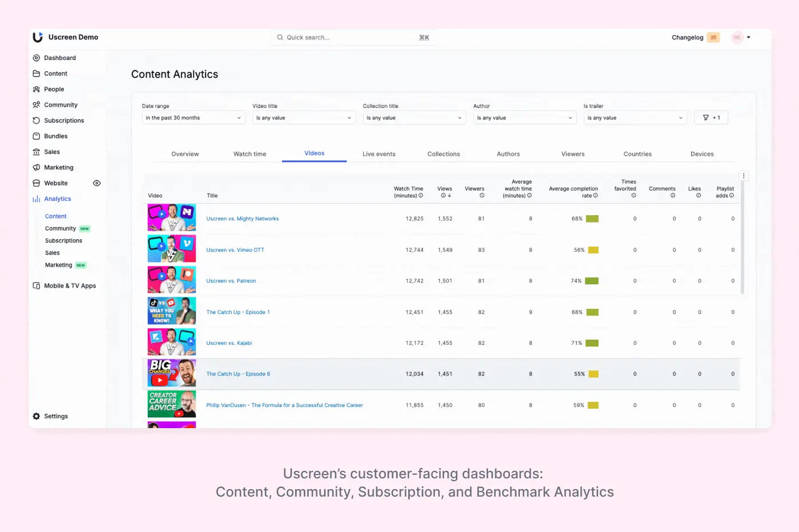The height and width of the screenshot is (532, 799).
Task: Click the completion rate bar for Uscreen vs. Kajabi
Action: tap(592, 342)
